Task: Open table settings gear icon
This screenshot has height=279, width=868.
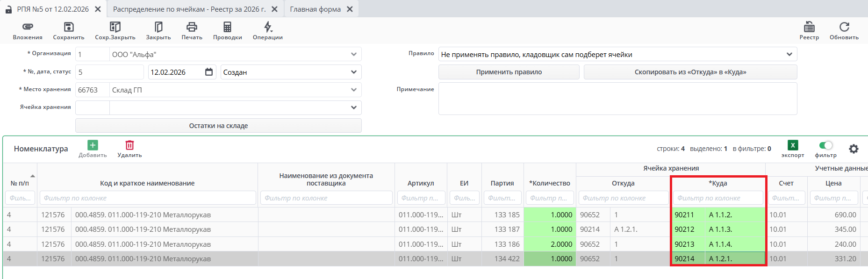Action: pos(854,149)
